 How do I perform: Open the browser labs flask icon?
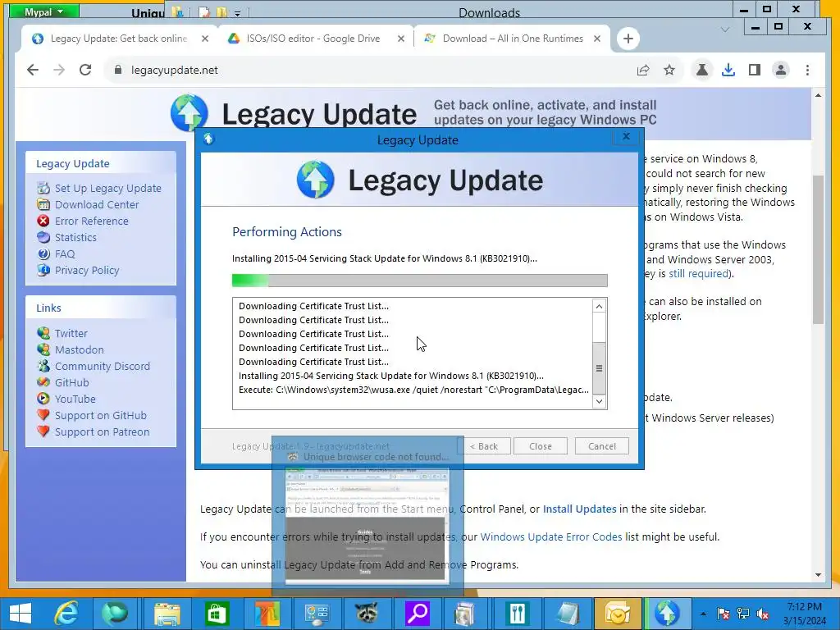tap(702, 71)
